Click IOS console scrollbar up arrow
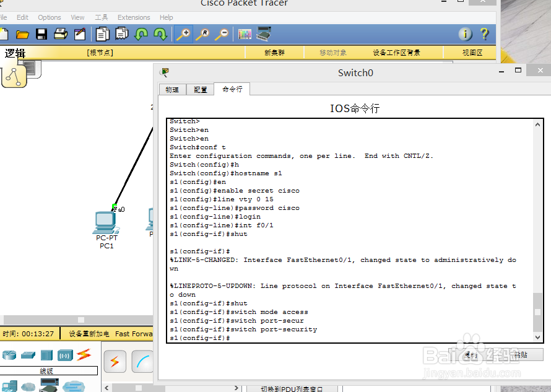 point(537,124)
